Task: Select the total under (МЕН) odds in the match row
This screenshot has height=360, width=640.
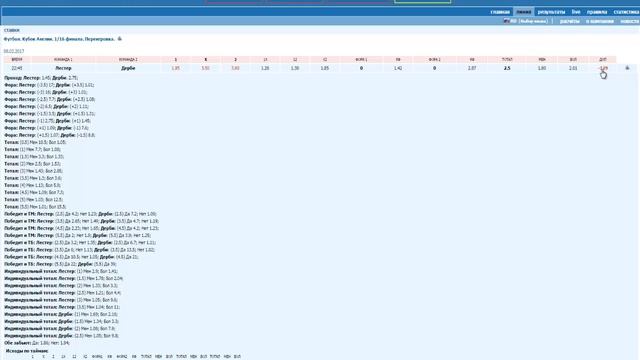Action: tap(542, 68)
